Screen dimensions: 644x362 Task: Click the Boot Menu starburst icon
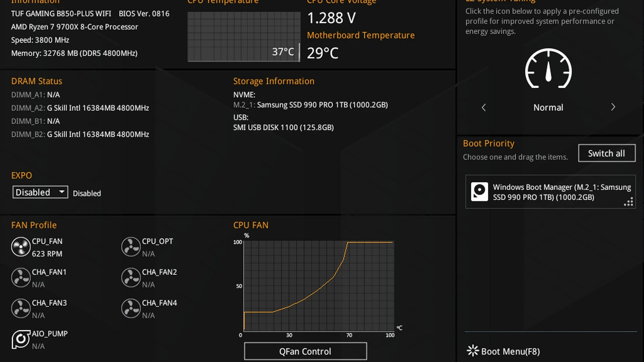tap(473, 351)
